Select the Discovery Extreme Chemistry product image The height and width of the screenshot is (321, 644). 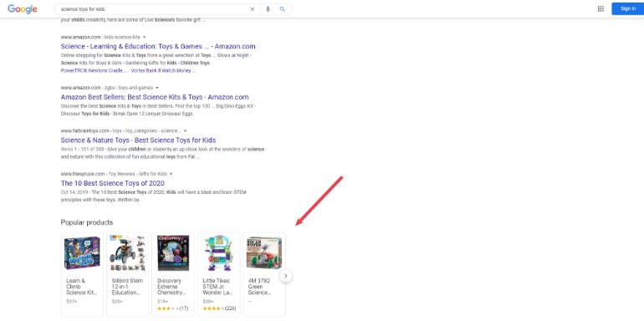pyautogui.click(x=173, y=252)
